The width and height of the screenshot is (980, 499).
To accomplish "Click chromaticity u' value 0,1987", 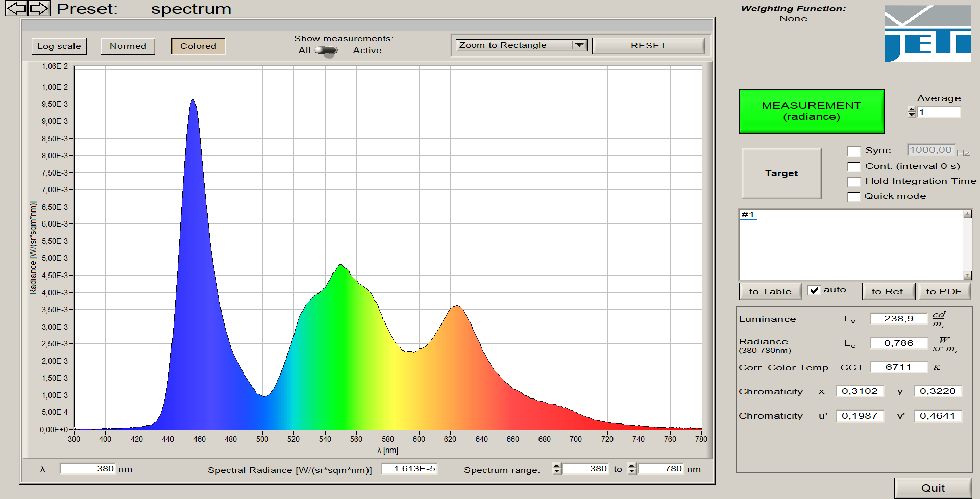I will pos(860,416).
